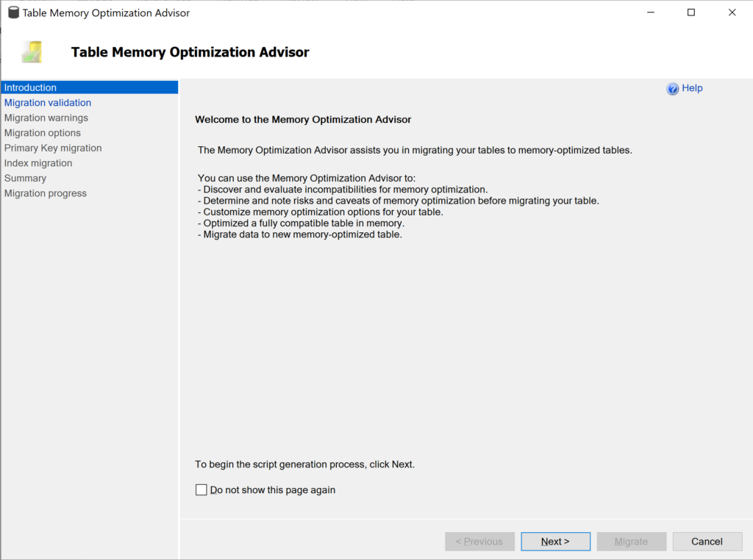This screenshot has height=560, width=753.
Task: Click the Next > button
Action: coord(556,542)
